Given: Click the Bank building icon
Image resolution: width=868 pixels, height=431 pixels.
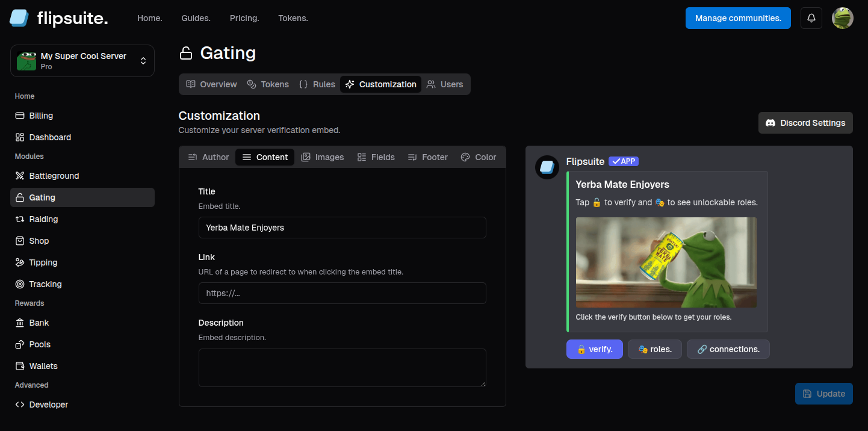Looking at the screenshot, I should (20, 323).
